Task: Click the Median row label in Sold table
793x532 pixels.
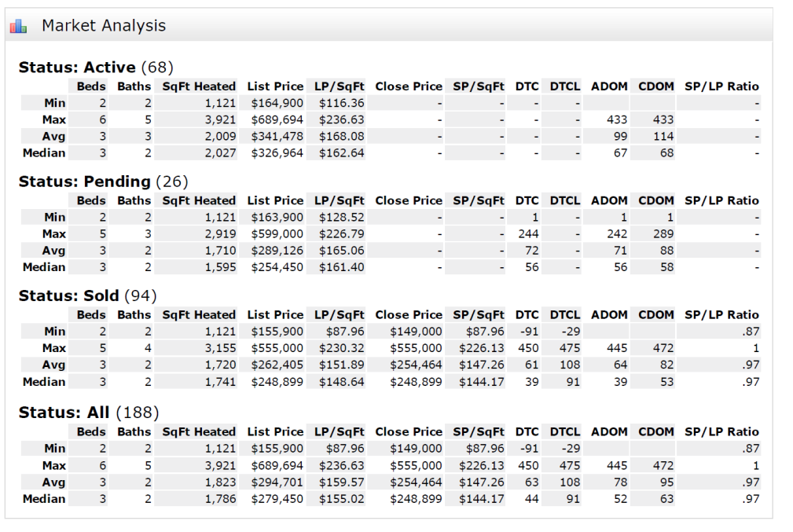Action: click(x=44, y=382)
